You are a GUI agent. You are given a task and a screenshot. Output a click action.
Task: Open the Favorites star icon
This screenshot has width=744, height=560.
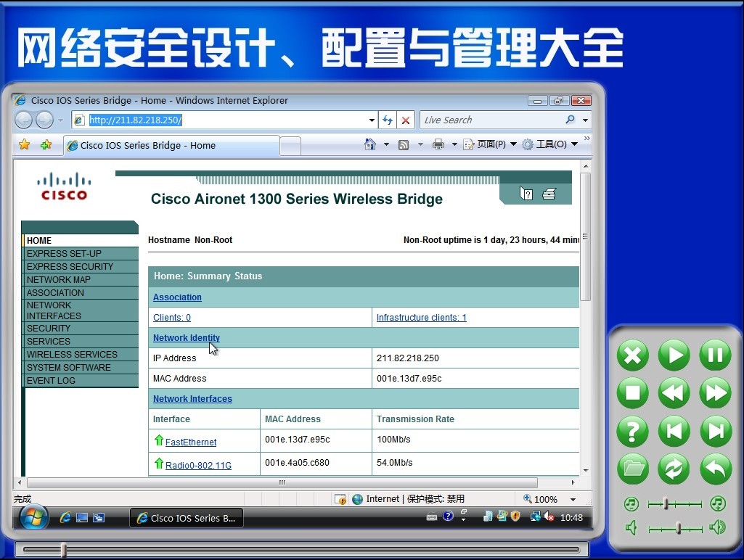click(x=24, y=144)
